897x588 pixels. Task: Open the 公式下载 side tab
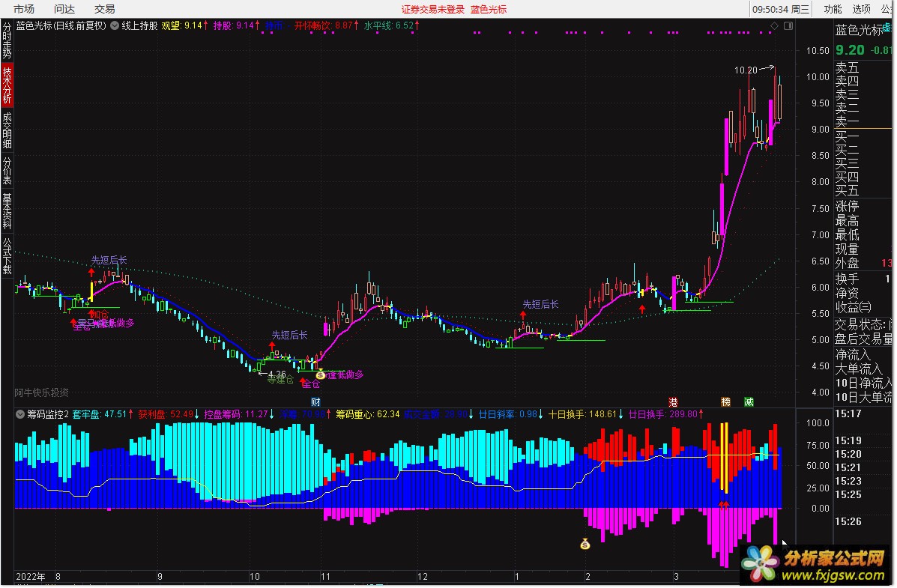pyautogui.click(x=7, y=256)
